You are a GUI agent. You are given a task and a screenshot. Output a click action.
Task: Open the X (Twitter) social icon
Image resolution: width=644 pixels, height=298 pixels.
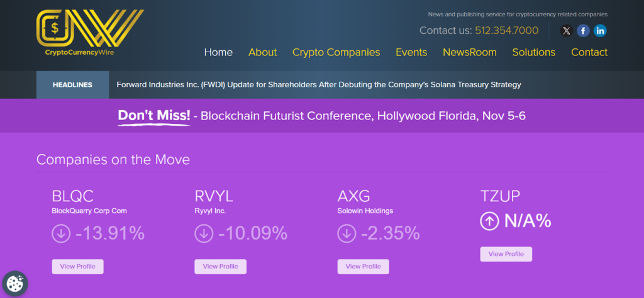(x=567, y=30)
